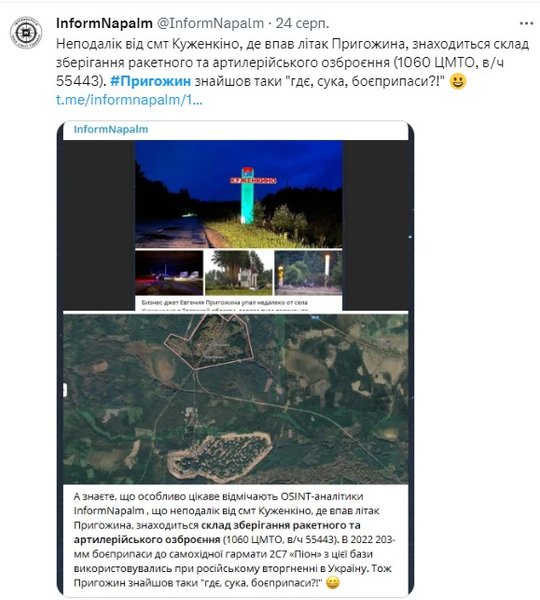The width and height of the screenshot is (540, 600).
Task: Click the InformNapalm display name
Action: tap(104, 23)
